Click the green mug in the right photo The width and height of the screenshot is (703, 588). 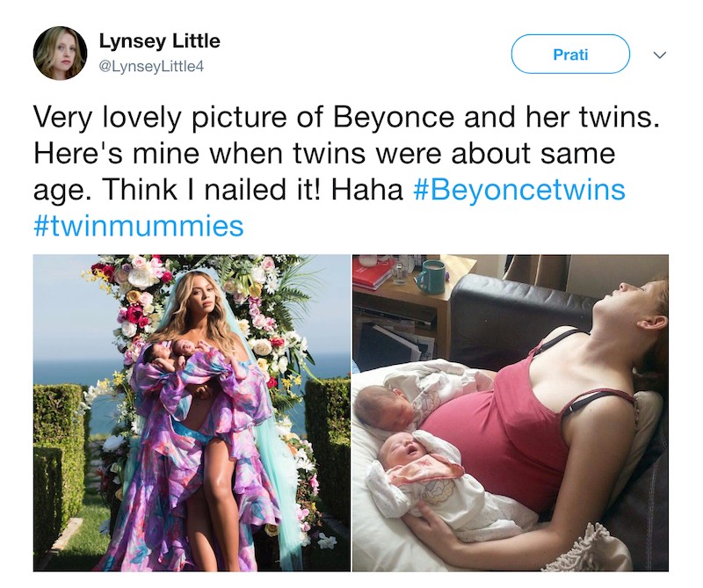click(x=430, y=276)
